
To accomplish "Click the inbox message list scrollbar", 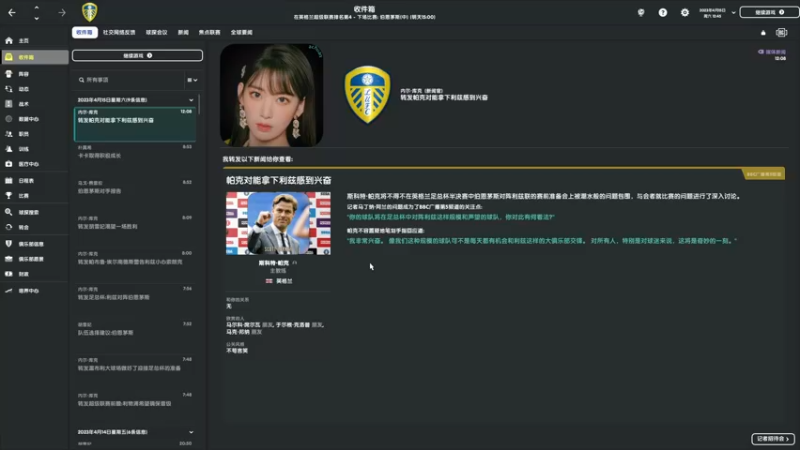I will (198, 105).
